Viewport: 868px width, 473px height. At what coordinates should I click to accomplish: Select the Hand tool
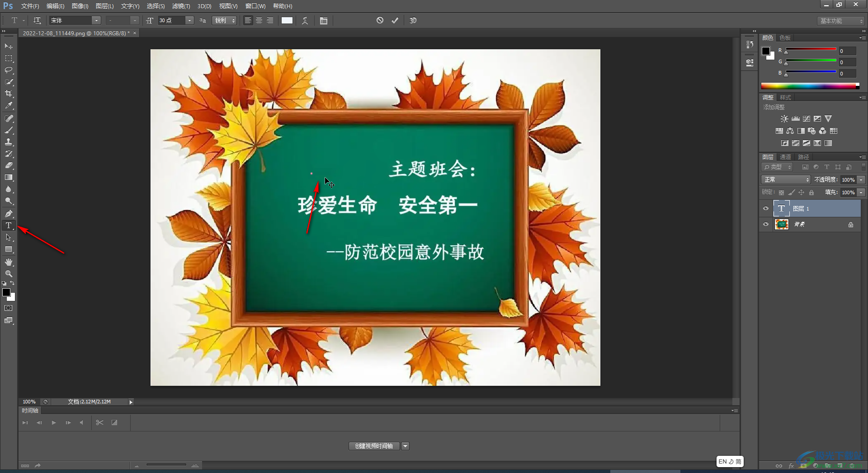pos(9,262)
